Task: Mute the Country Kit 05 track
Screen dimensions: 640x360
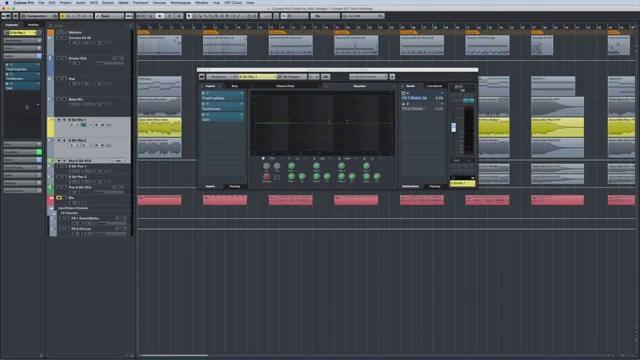Action: pyautogui.click(x=59, y=38)
